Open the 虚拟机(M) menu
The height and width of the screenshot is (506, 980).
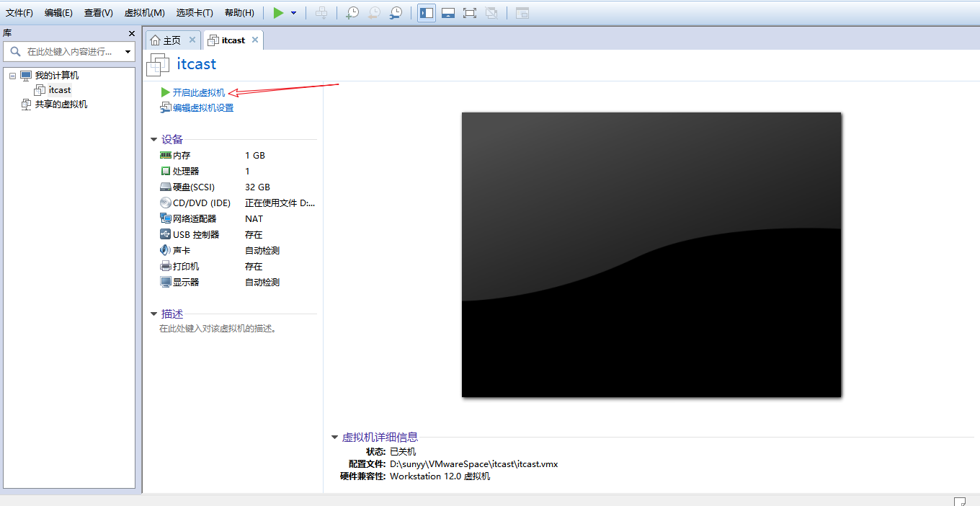[144, 13]
